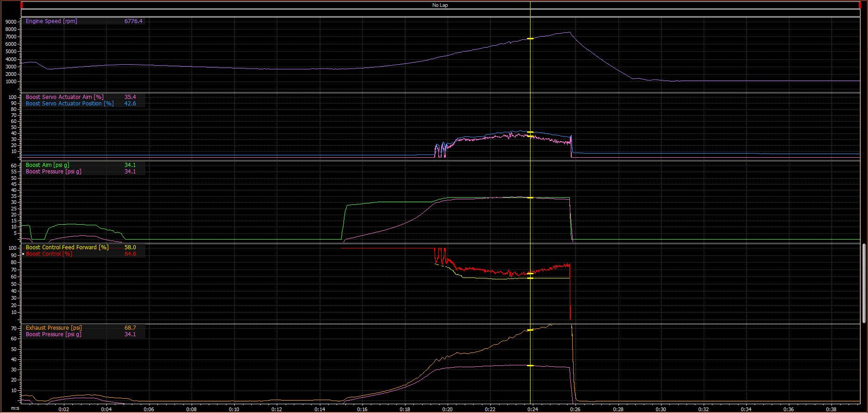Click the small selection marker beside Boost Control
This screenshot has width=868, height=413.
23,254
